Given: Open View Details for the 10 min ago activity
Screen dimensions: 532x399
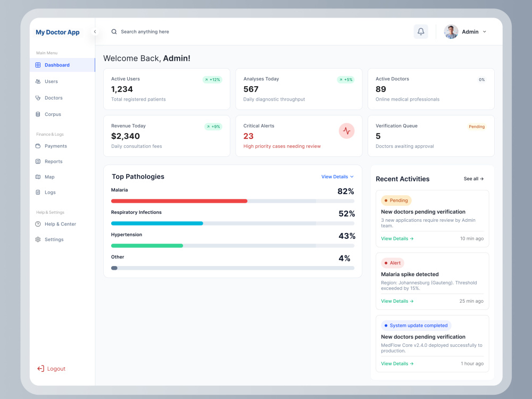Looking at the screenshot, I should point(397,238).
